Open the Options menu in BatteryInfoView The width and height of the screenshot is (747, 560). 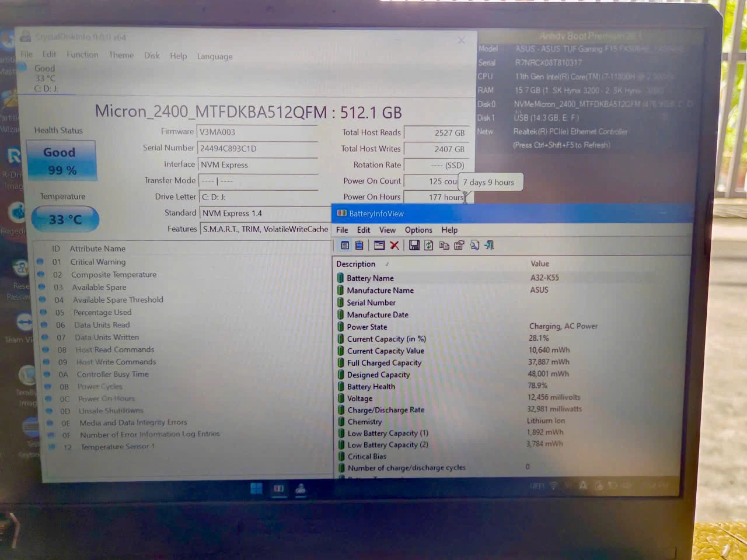tap(418, 230)
